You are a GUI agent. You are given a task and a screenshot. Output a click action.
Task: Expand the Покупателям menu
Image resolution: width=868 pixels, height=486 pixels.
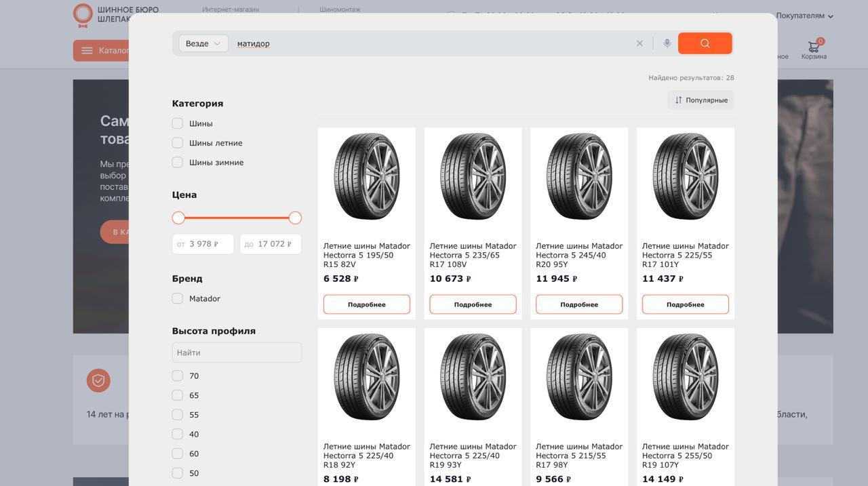[804, 16]
